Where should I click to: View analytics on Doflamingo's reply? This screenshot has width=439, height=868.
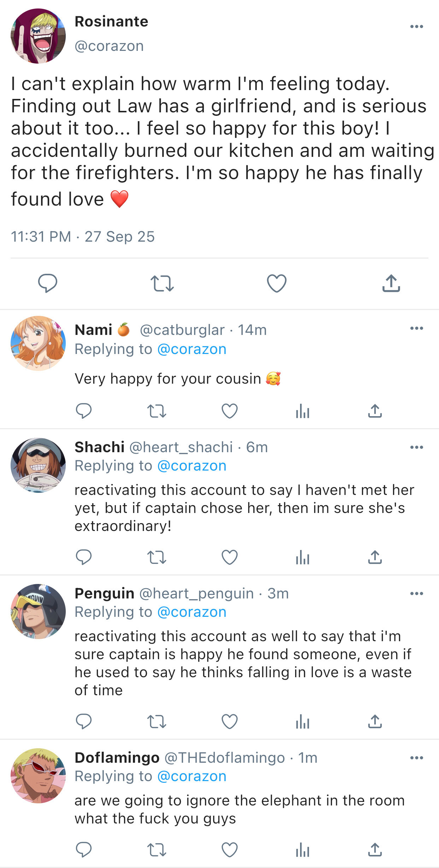(x=303, y=850)
